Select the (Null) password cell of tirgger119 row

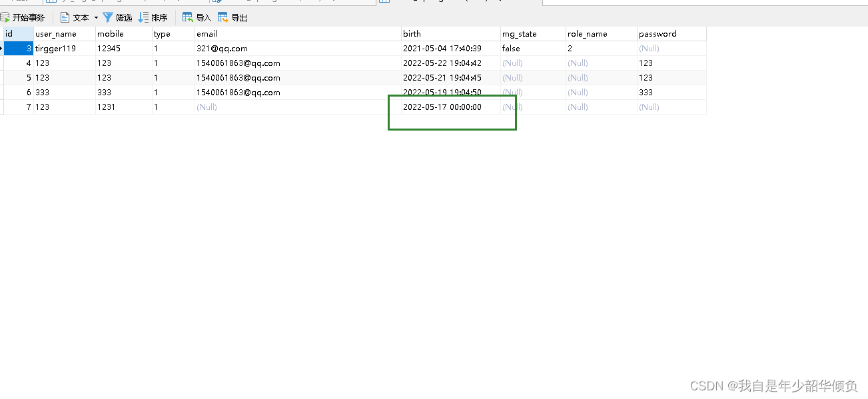point(671,49)
